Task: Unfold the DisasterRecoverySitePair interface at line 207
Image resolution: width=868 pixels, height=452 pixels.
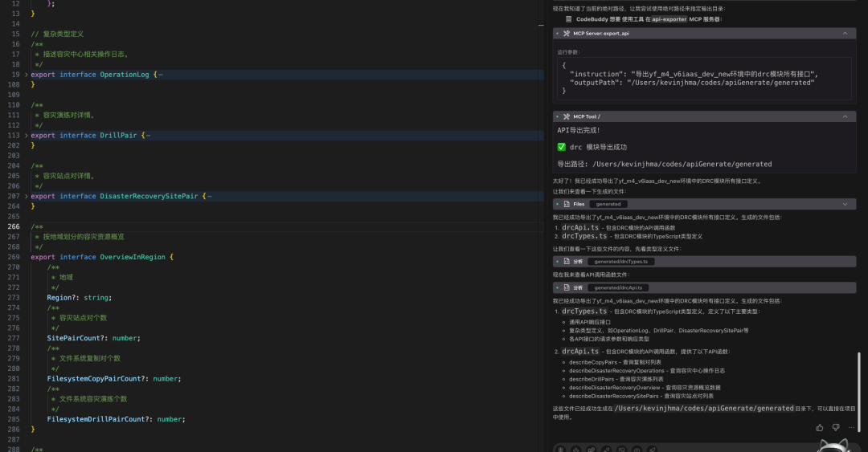Action: coord(26,196)
